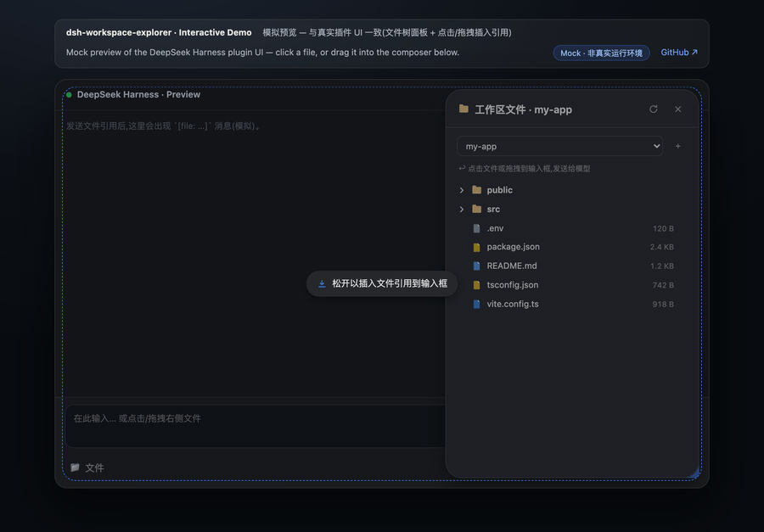Refresh the workspace file list

click(654, 109)
